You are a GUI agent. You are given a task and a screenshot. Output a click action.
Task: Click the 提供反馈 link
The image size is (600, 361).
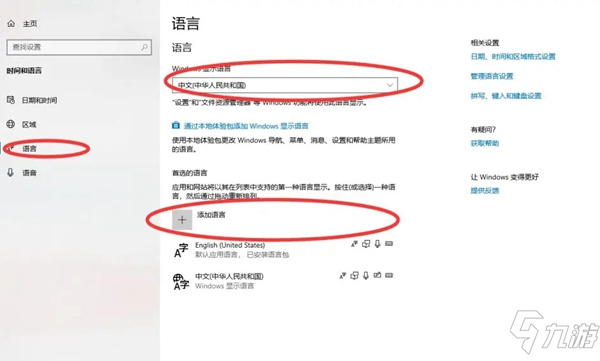[484, 190]
